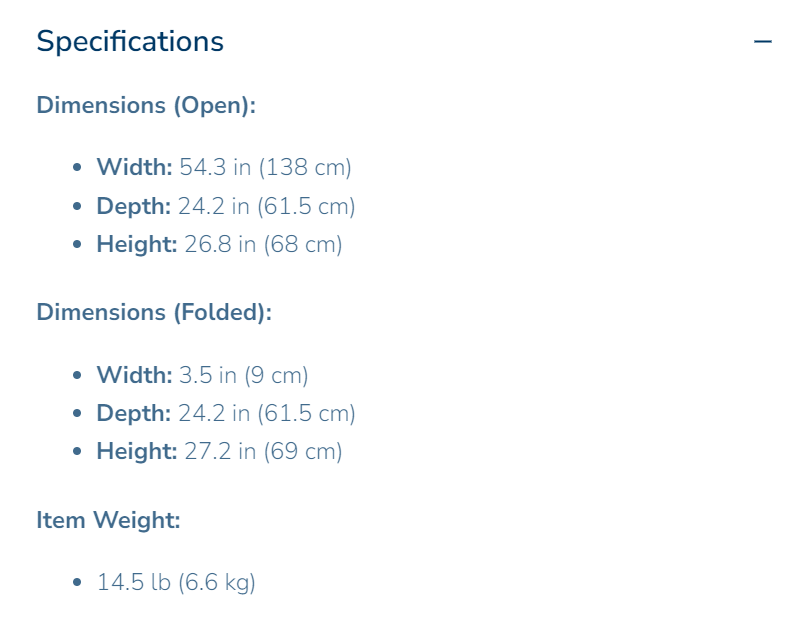
Task: Select the "Dimensions (Folded):" subheading
Action: [x=154, y=312]
